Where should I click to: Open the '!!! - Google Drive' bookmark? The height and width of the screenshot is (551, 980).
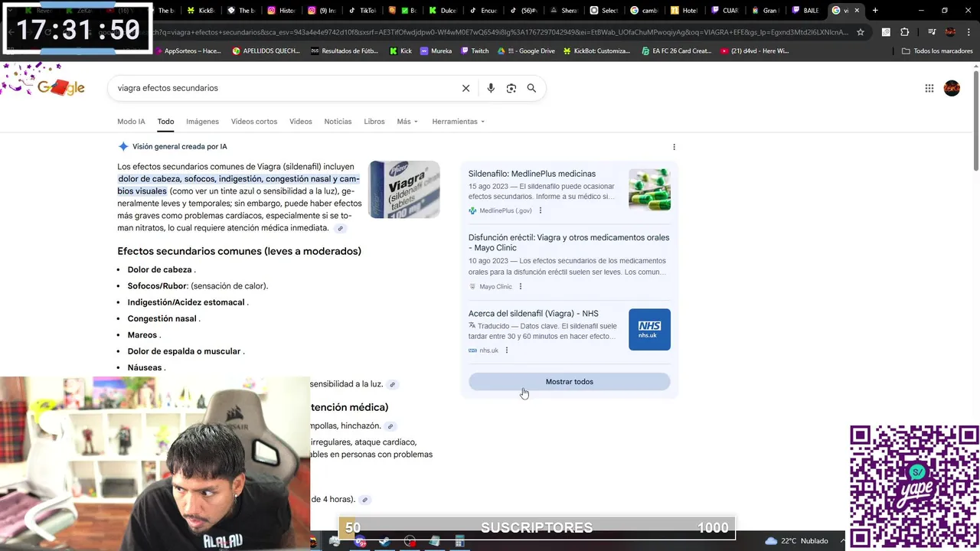point(526,51)
